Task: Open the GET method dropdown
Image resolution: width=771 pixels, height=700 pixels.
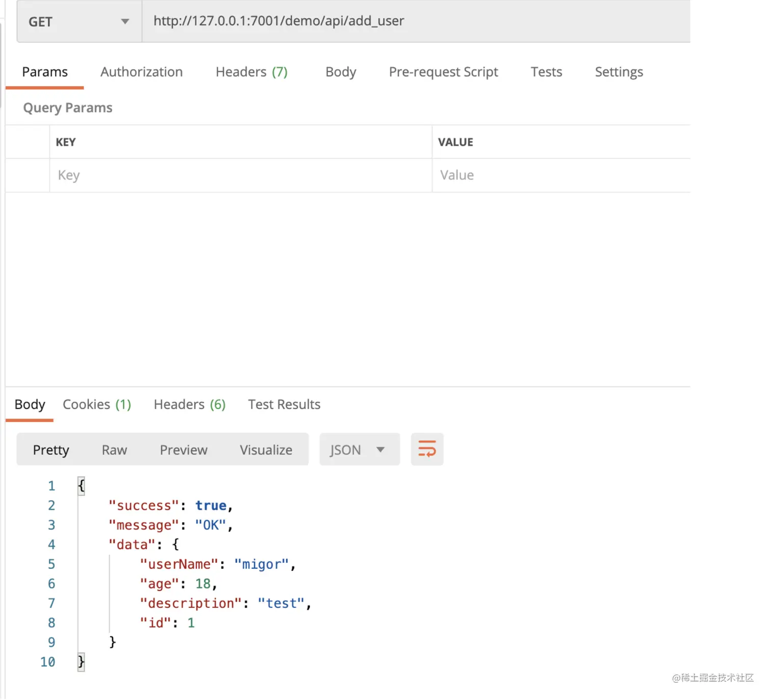Action: pyautogui.click(x=79, y=21)
